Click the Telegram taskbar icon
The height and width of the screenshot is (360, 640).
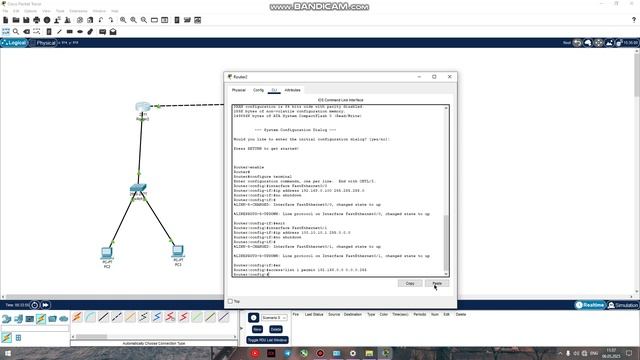[287, 353]
